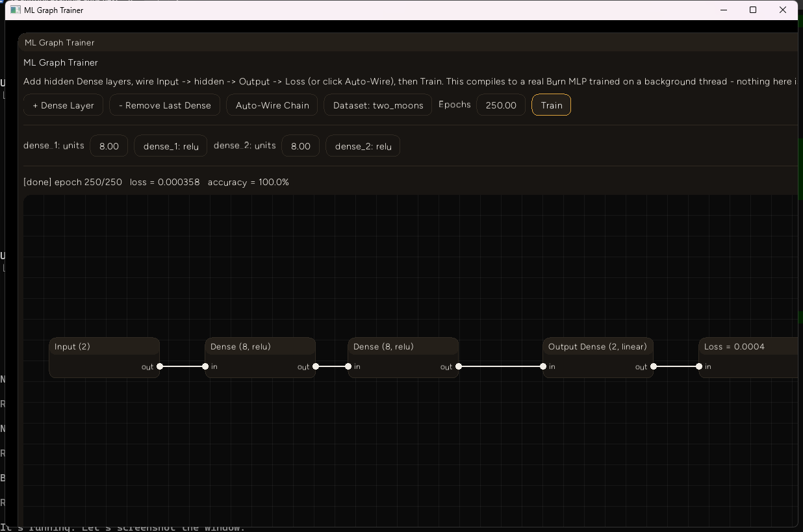Cycle the Dataset: two_moons selector
The height and width of the screenshot is (532, 803).
coord(378,105)
